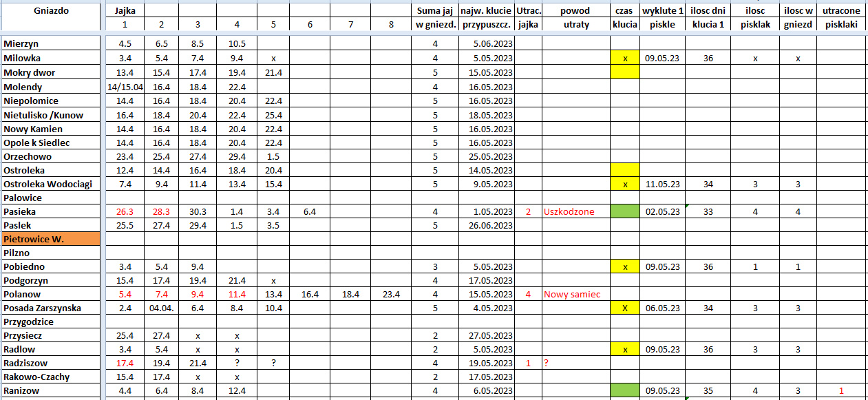Image resolution: width=868 pixels, height=400 pixels.
Task: Click the red 2 lost eggs in Pasieka row
Action: pyautogui.click(x=528, y=211)
